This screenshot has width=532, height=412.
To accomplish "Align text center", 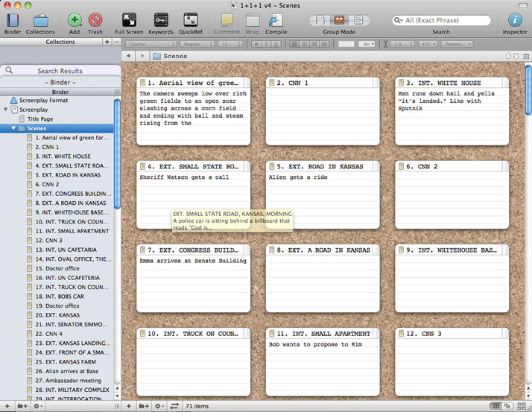I will coord(305,44).
